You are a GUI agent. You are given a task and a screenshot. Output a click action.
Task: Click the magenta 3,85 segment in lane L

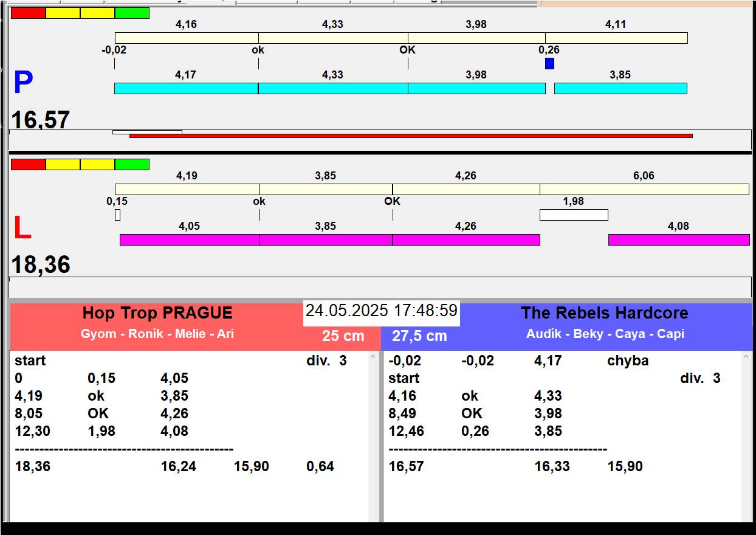click(326, 240)
